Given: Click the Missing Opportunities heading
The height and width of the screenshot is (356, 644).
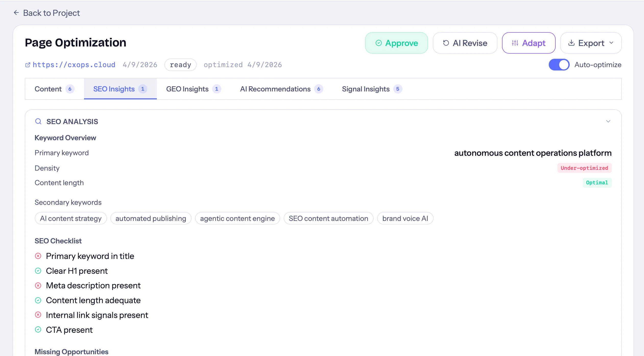Looking at the screenshot, I should pos(71,352).
